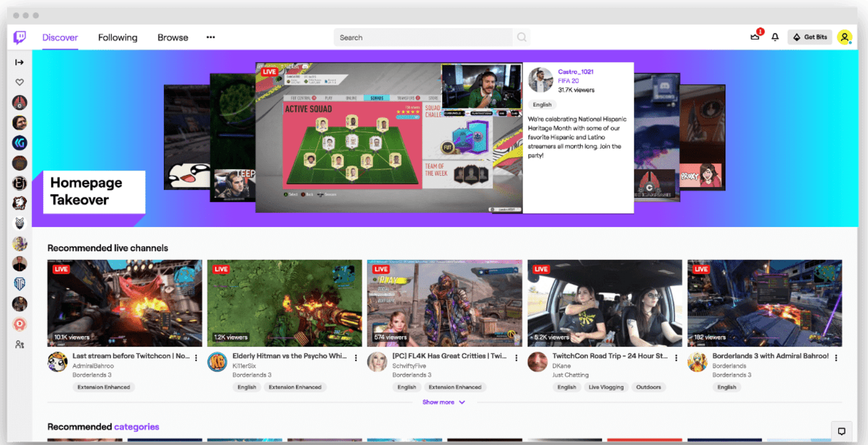Open the second sidebar channel avatar

pos(20,122)
